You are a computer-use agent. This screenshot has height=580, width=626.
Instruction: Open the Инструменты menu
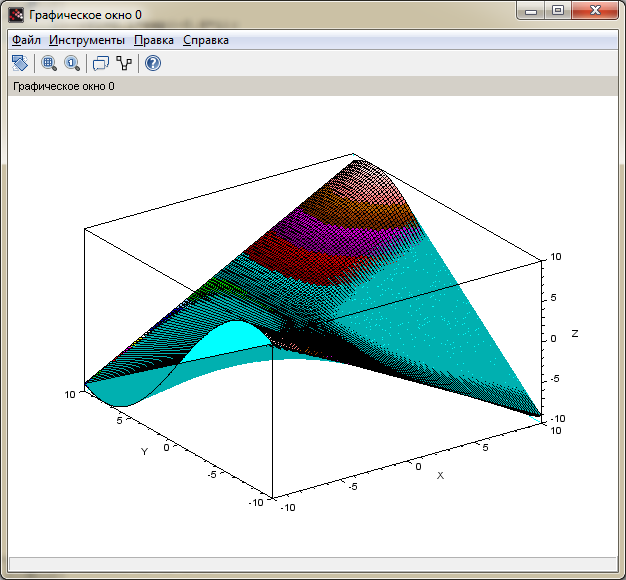[x=87, y=40]
